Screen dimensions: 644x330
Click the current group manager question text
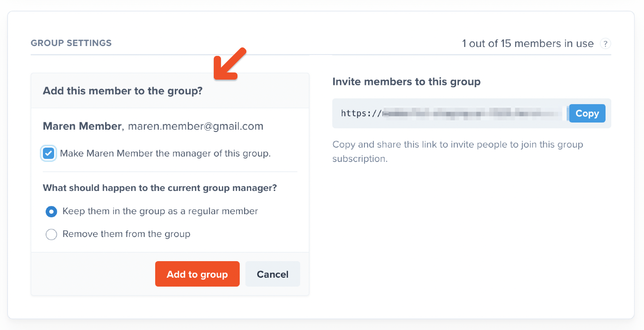(x=160, y=188)
